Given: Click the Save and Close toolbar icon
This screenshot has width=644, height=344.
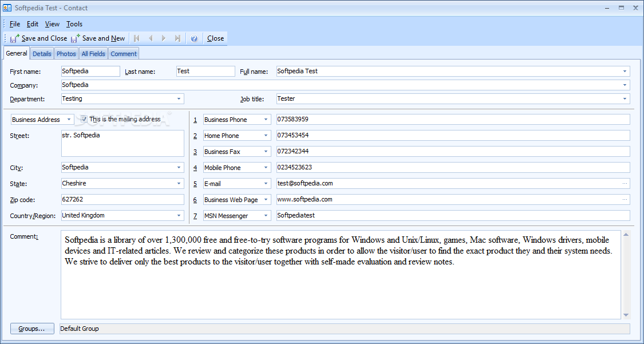Looking at the screenshot, I should click(14, 38).
